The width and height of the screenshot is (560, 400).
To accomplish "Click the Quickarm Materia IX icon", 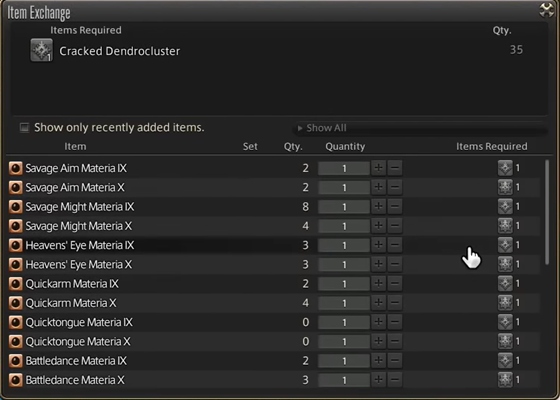I will pyautogui.click(x=15, y=284).
